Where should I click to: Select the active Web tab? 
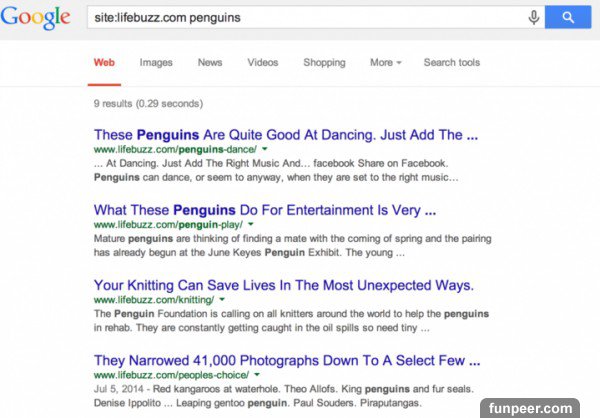(104, 62)
